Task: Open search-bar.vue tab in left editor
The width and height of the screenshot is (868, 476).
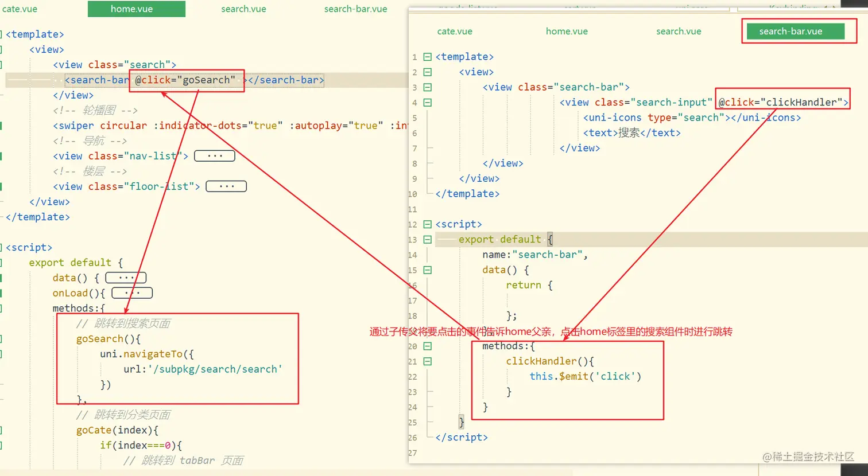Action: (355, 9)
